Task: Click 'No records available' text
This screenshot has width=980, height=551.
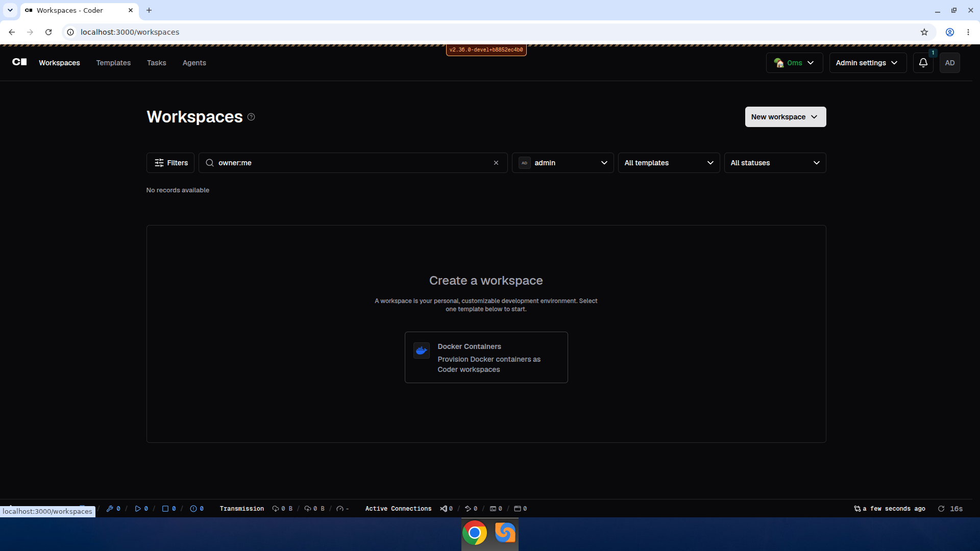Action: coord(178,190)
